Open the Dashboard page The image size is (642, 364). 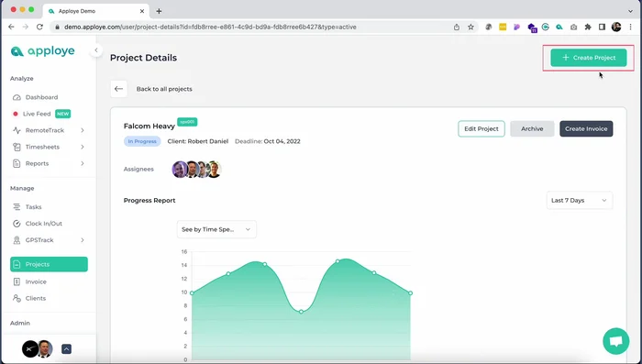41,97
